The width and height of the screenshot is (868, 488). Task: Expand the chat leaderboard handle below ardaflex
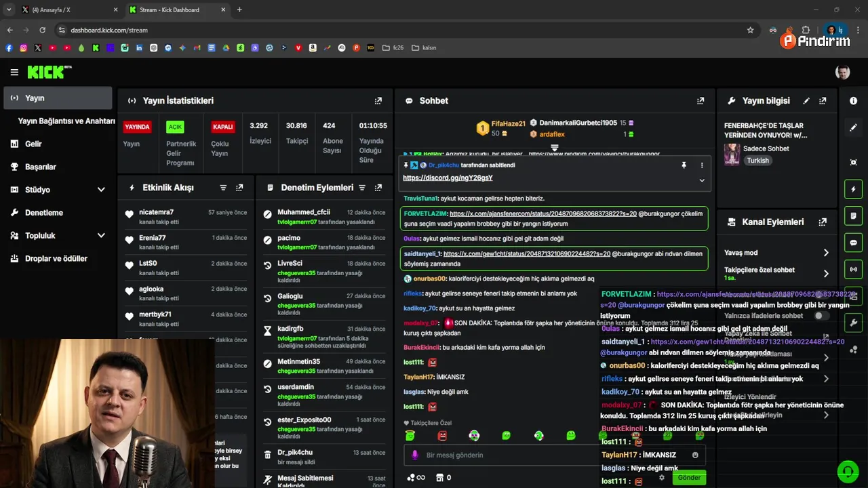pos(554,147)
